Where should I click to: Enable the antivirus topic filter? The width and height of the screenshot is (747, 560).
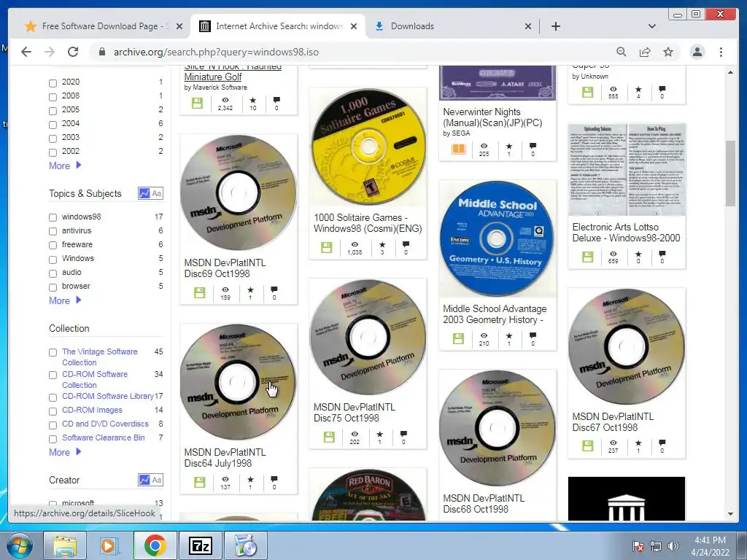[53, 231]
